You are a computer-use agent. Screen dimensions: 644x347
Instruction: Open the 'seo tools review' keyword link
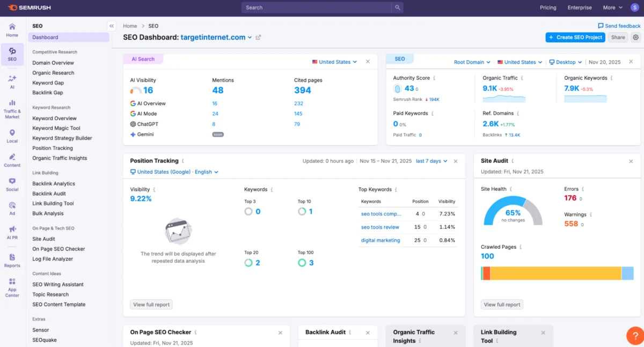(380, 227)
